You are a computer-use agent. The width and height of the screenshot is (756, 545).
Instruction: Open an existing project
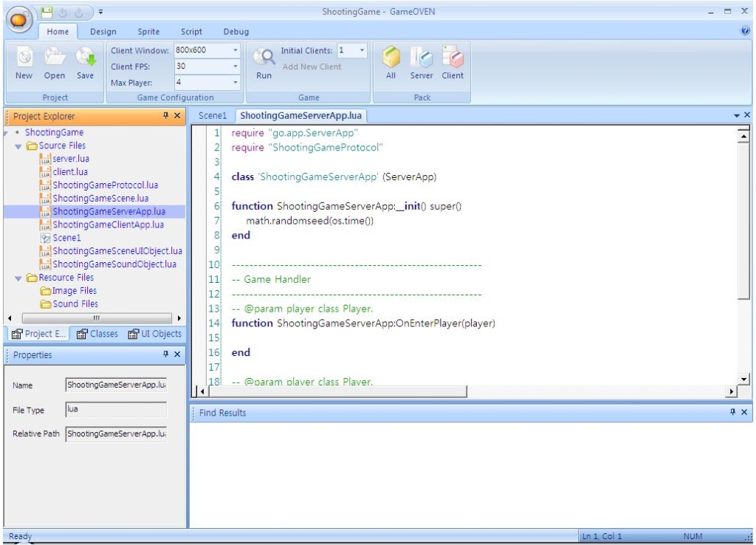click(55, 63)
